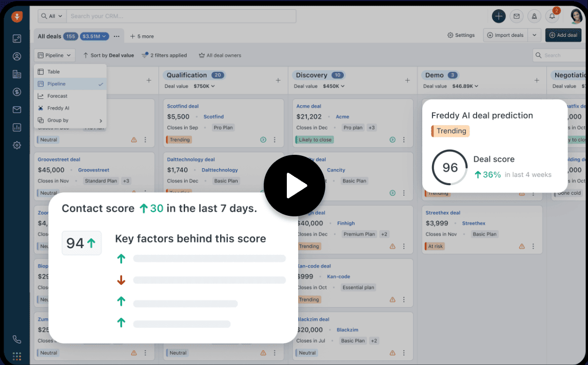Click the Add deal button
This screenshot has height=365, width=588.
coord(563,35)
